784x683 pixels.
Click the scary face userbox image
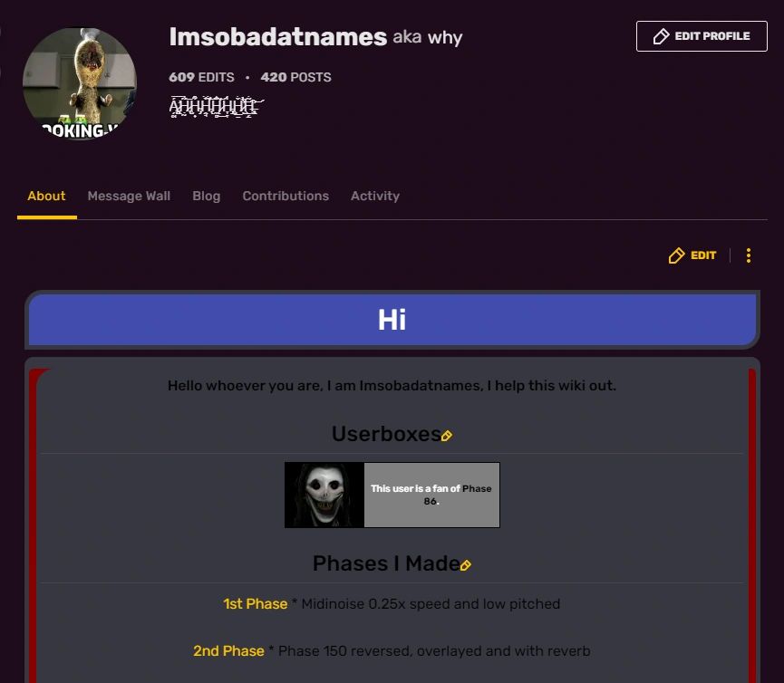[324, 495]
